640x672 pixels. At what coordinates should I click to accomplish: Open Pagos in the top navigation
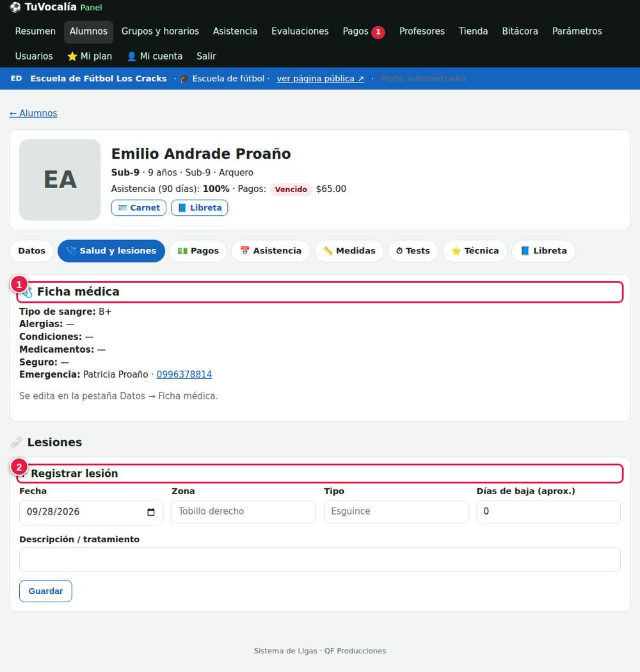355,31
